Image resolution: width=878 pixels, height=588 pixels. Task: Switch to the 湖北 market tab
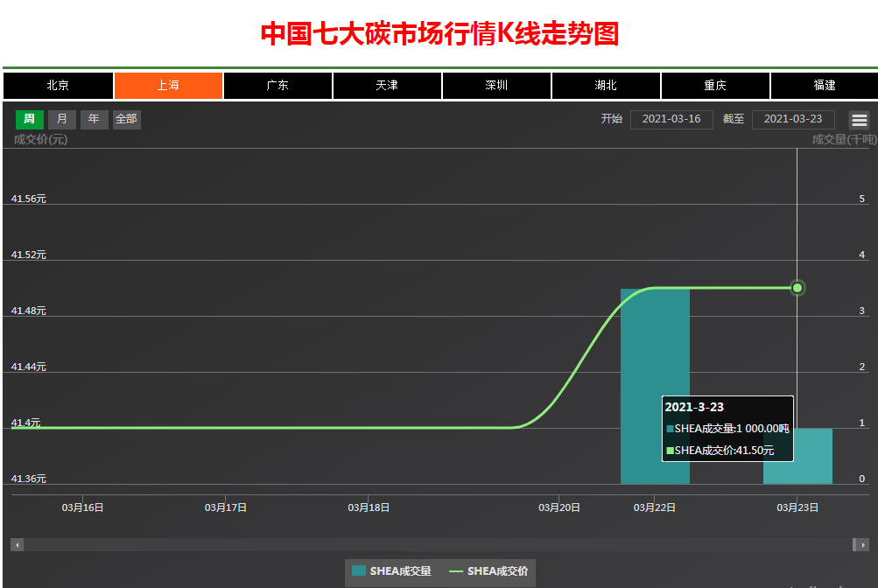coord(606,86)
